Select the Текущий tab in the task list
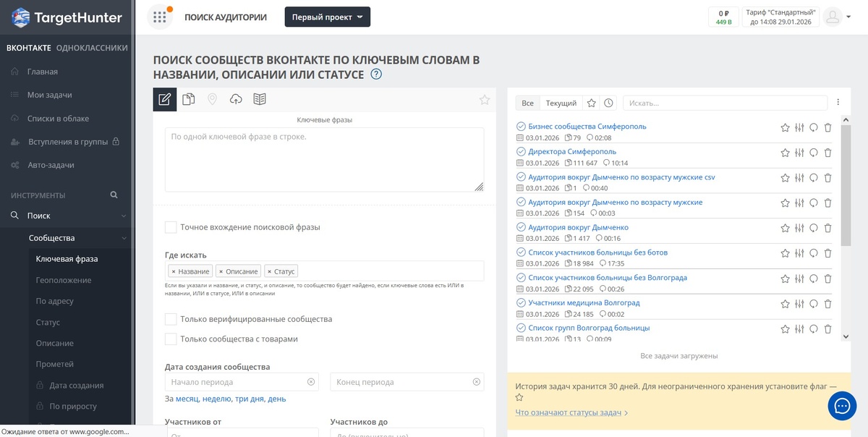 point(560,103)
